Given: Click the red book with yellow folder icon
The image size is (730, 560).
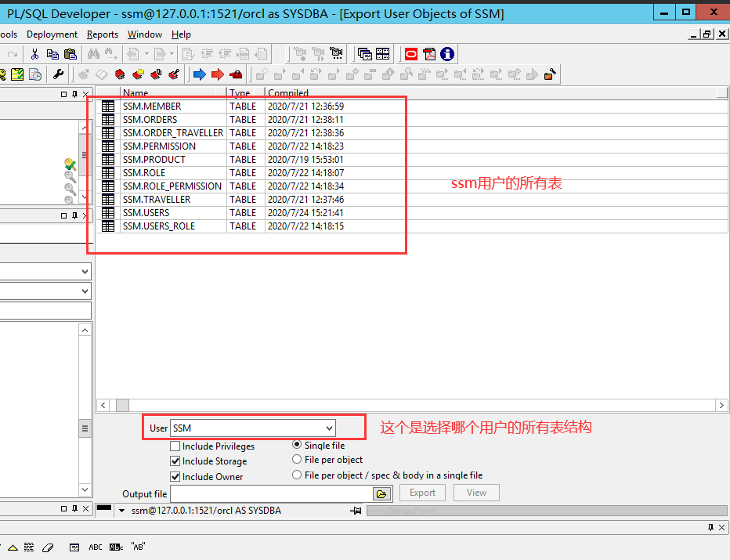Looking at the screenshot, I should 138,74.
